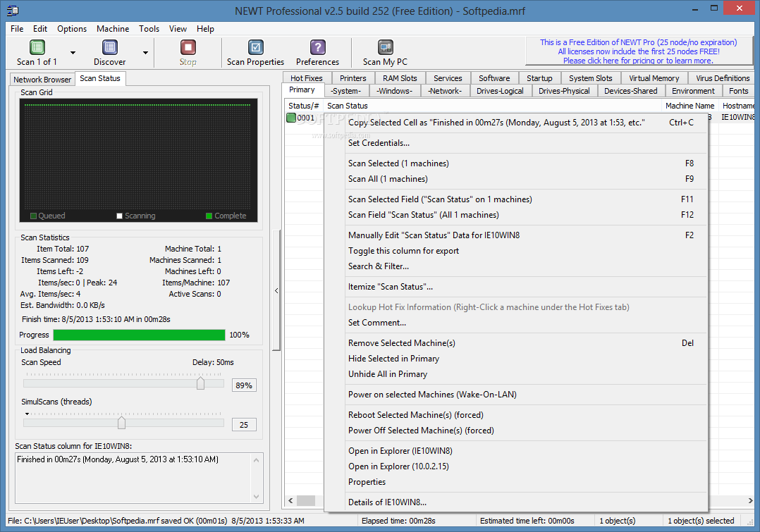Open the -Network- tab

445,91
